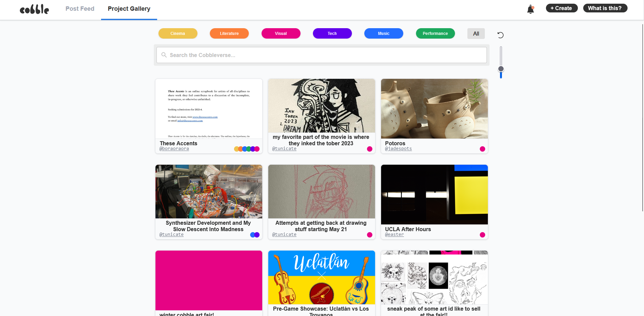Screen dimensions: 644x316
Task: Click the + Create button
Action: 562,8
